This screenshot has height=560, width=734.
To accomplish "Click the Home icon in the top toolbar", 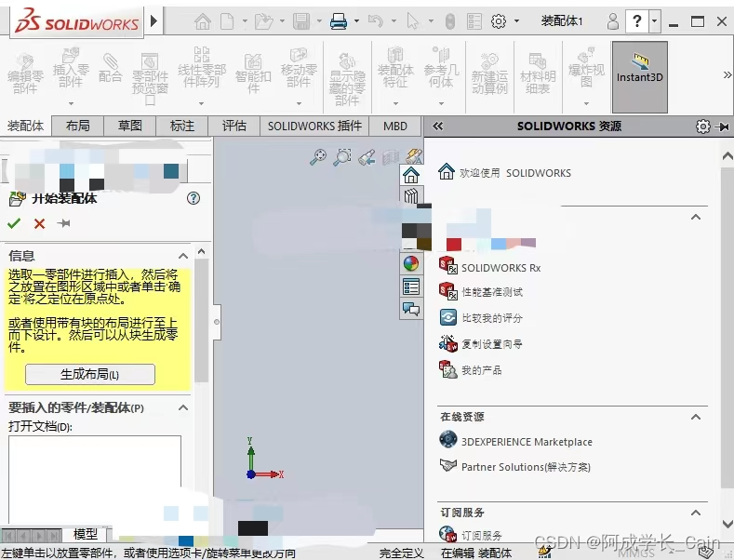I will (203, 21).
